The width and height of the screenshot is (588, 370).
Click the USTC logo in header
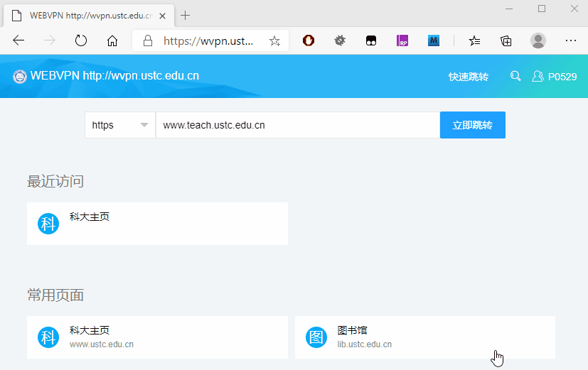coord(19,77)
